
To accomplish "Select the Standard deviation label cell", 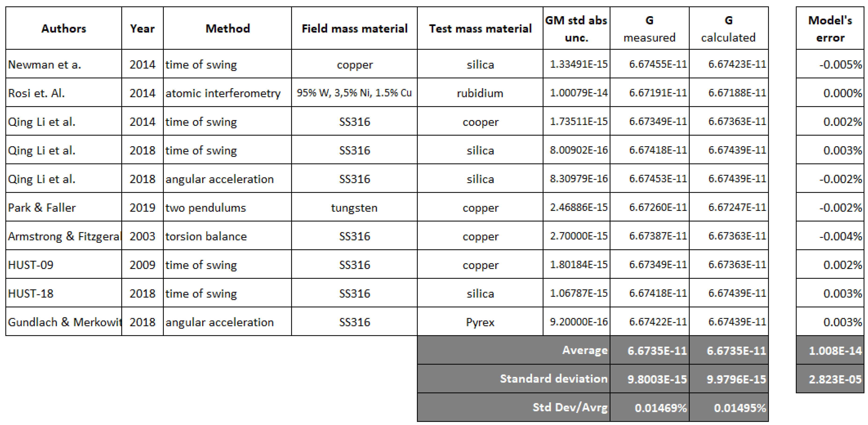I will point(553,379).
